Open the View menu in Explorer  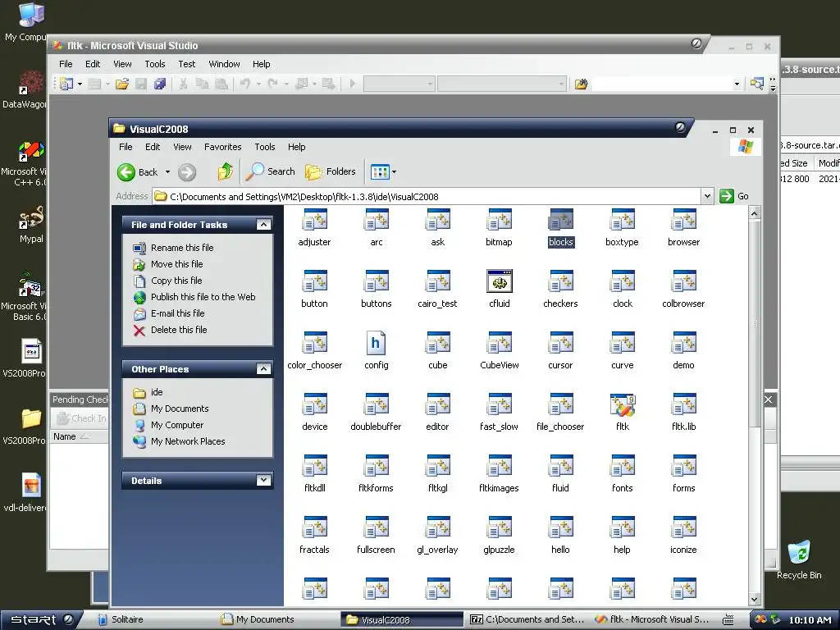tap(182, 147)
